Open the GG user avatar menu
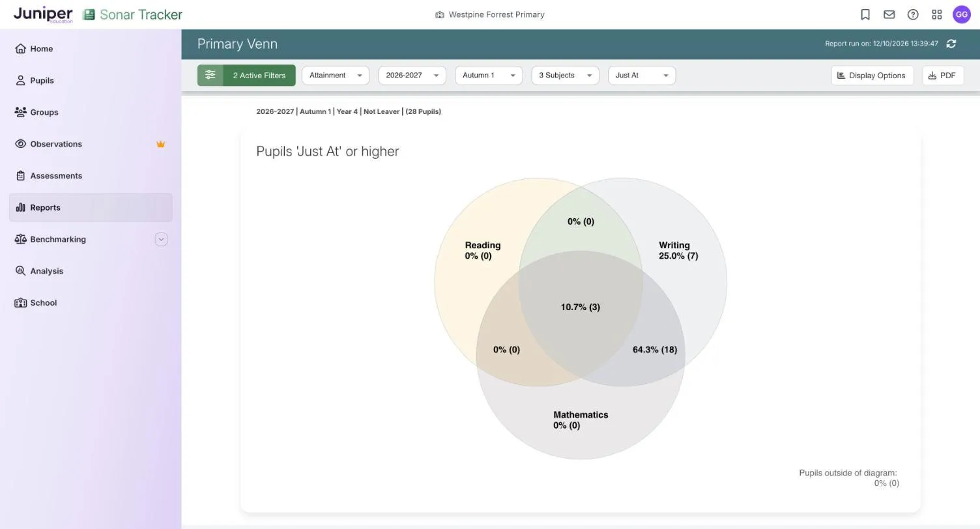 coord(962,14)
